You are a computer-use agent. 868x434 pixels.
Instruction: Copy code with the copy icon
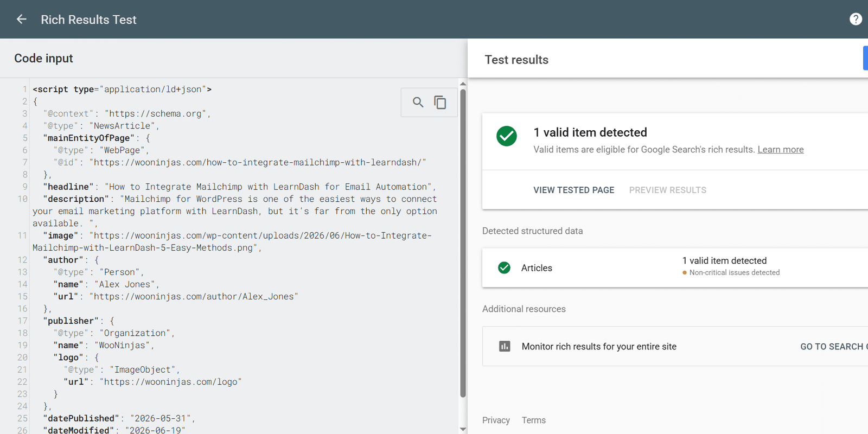440,102
